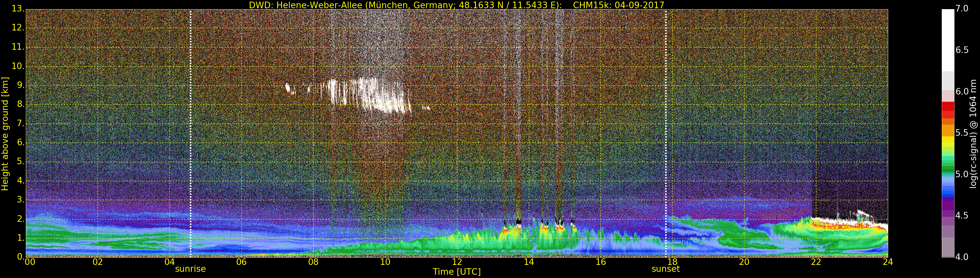Click the 'sunrise' label below the axis

point(190,269)
